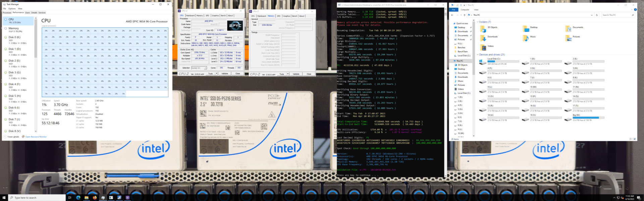Image resolution: width=644 pixels, height=201 pixels.
Task: Click Explorer's Back arrow
Action: click(452, 15)
